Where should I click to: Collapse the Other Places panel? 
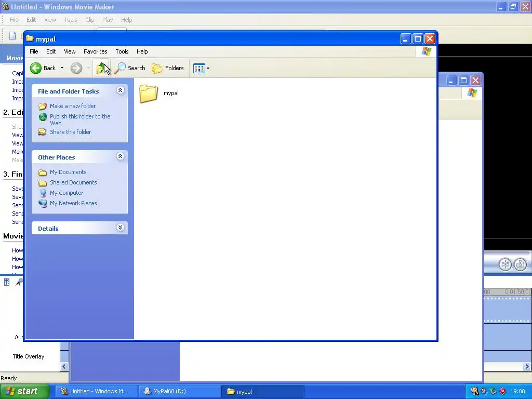pos(120,156)
